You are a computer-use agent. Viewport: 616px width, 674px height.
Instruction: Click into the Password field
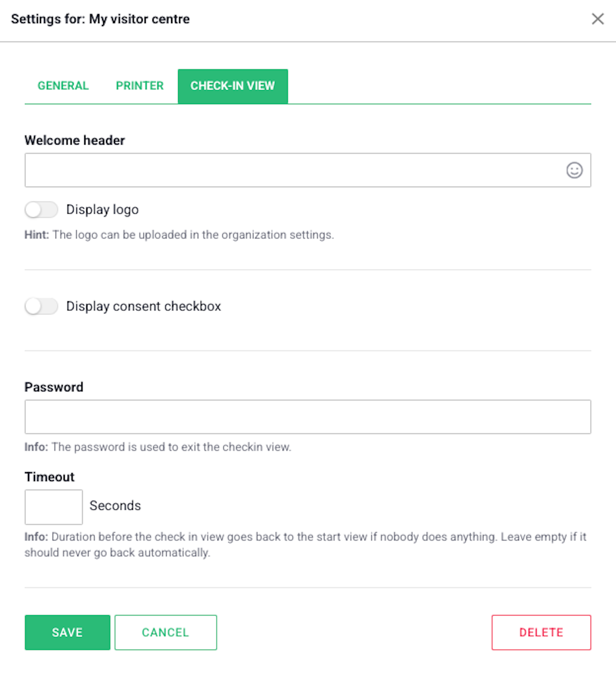(x=308, y=417)
